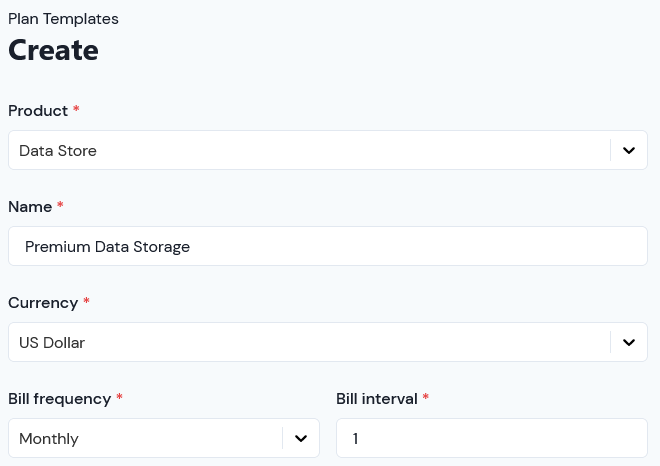This screenshot has height=466, width=660.
Task: Click the Product dropdown chevron arrow
Action: point(629,150)
